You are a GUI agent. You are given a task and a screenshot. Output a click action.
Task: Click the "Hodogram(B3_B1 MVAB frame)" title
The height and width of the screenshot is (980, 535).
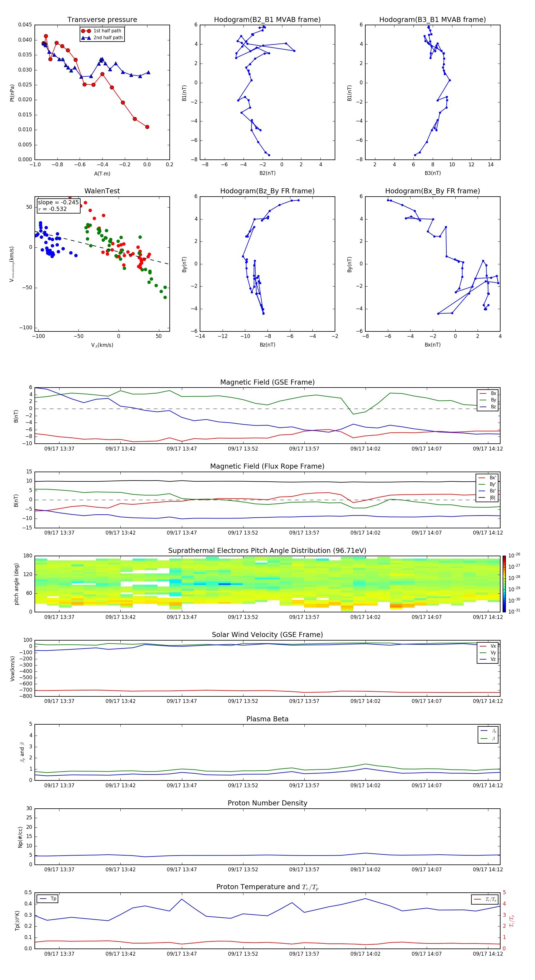point(432,20)
